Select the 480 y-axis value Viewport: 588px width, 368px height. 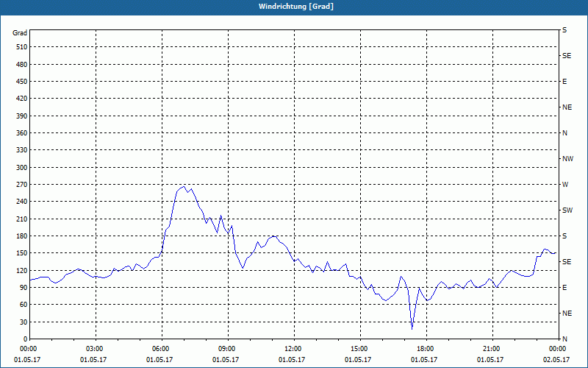(22, 65)
